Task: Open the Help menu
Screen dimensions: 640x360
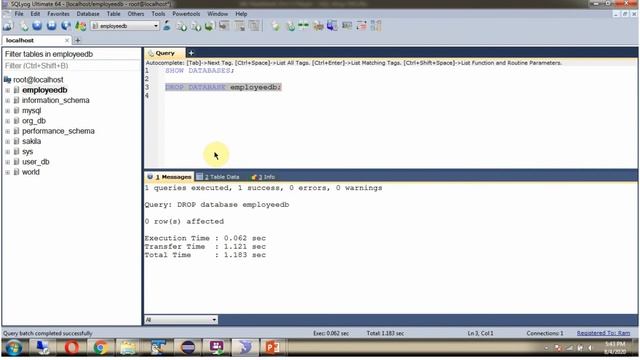Action: [x=241, y=14]
